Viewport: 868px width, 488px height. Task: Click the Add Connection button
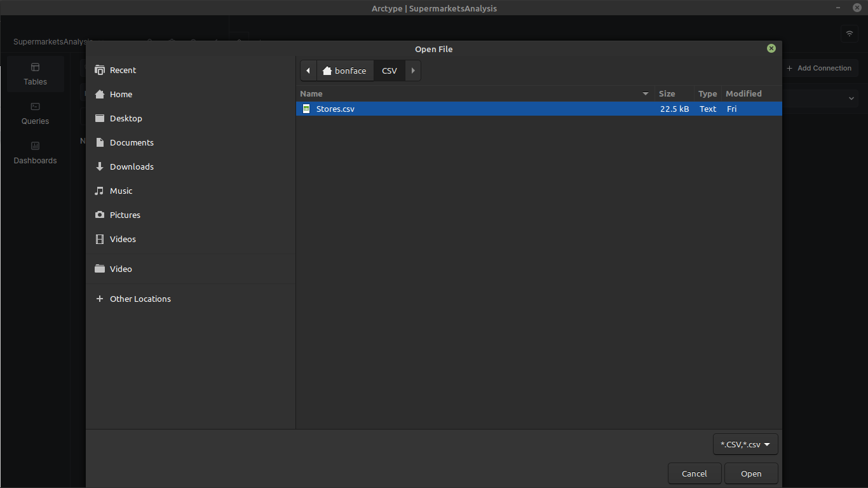pos(820,68)
